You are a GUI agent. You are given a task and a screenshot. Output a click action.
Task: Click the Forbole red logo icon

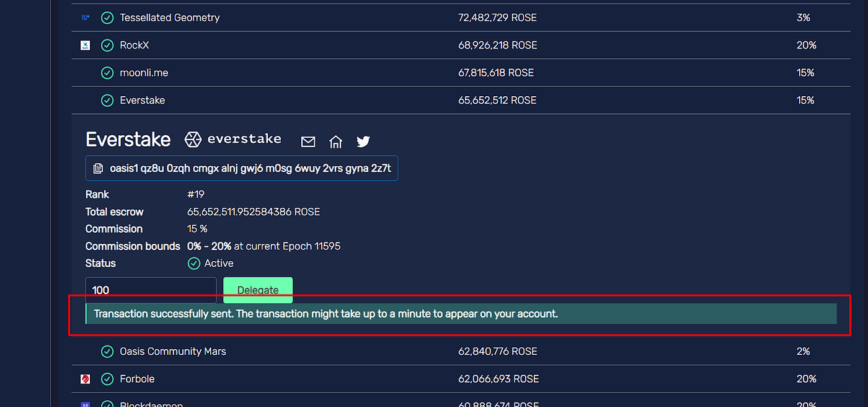86,379
